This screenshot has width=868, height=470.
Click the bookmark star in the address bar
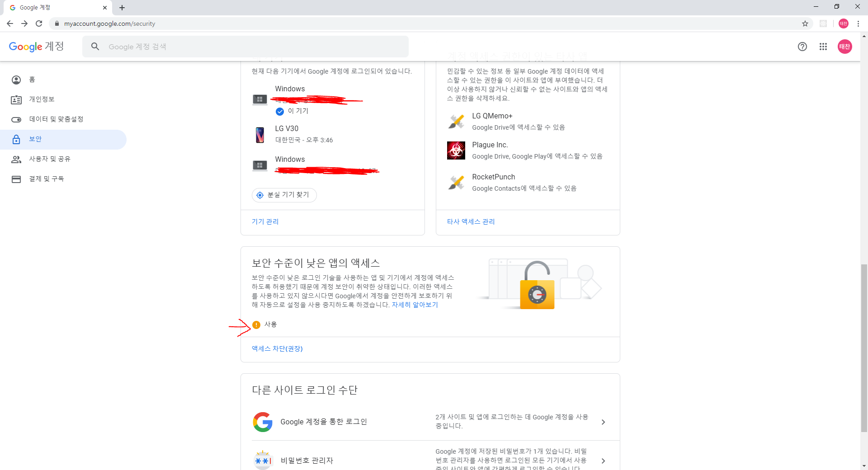[805, 23]
